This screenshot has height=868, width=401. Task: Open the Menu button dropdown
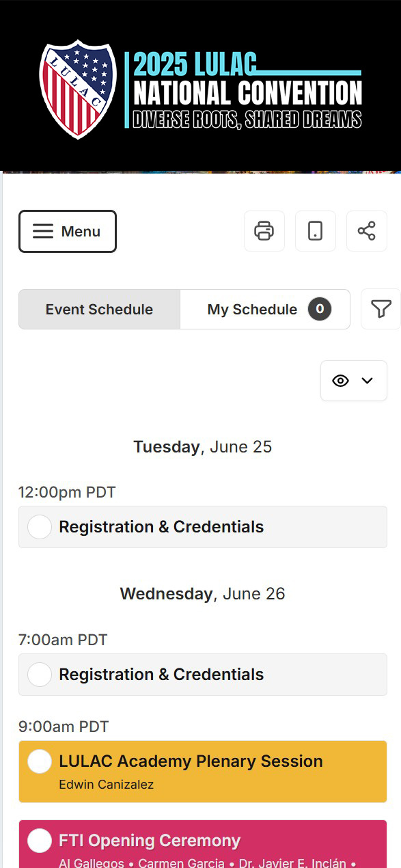[68, 232]
